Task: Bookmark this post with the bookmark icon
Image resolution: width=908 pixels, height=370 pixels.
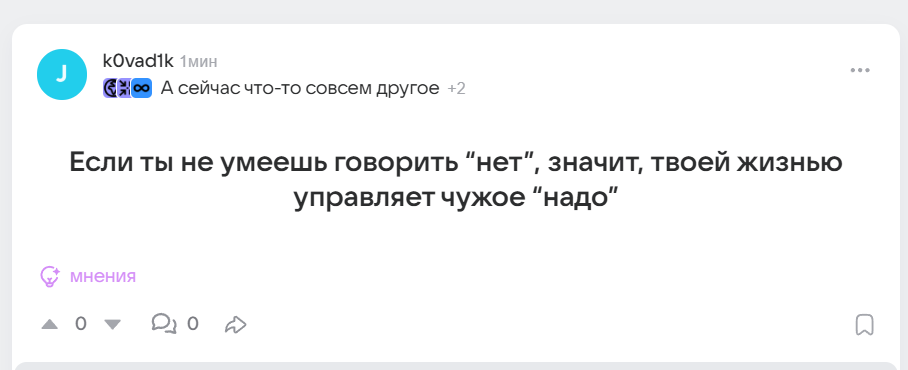Action: [x=865, y=324]
